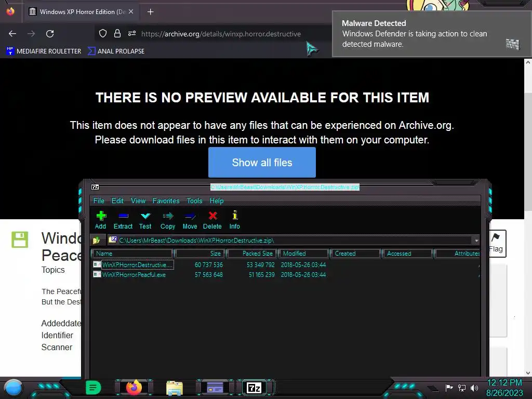Click the 7-Zip archive path field
This screenshot has width=532, height=399.
(290, 241)
